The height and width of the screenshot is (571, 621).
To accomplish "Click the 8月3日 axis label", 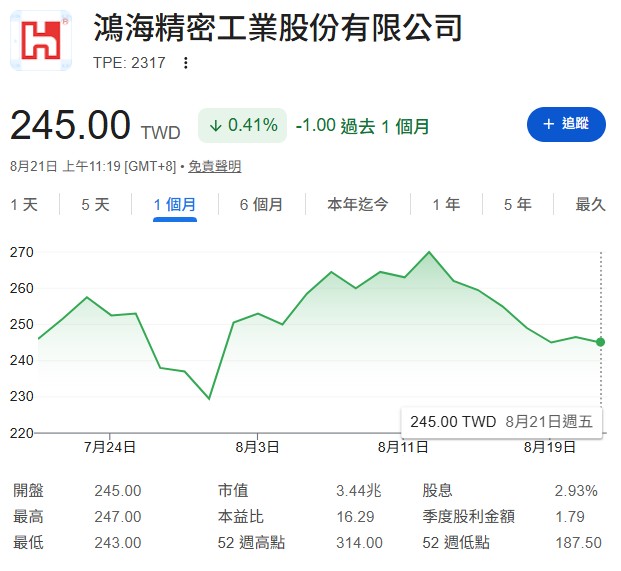I will click(257, 447).
